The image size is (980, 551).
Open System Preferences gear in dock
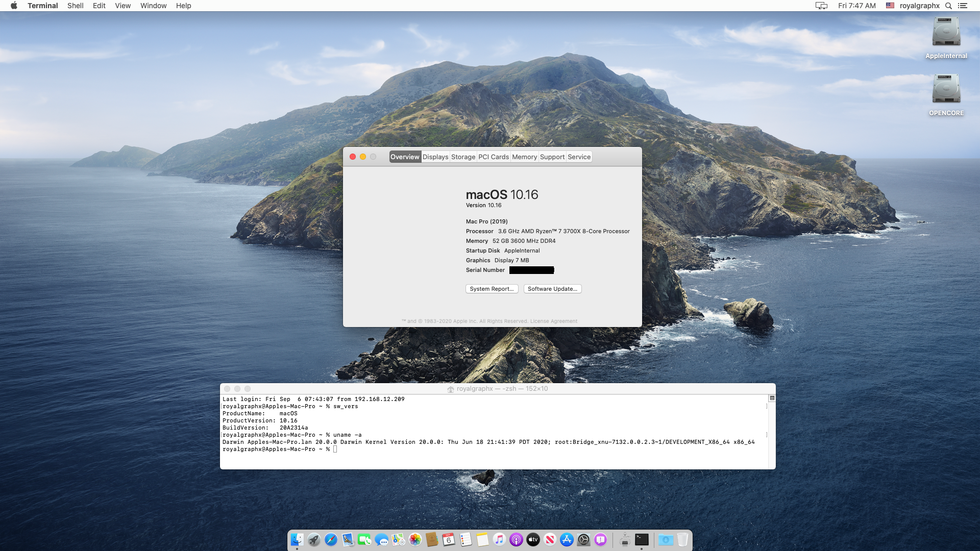(583, 539)
